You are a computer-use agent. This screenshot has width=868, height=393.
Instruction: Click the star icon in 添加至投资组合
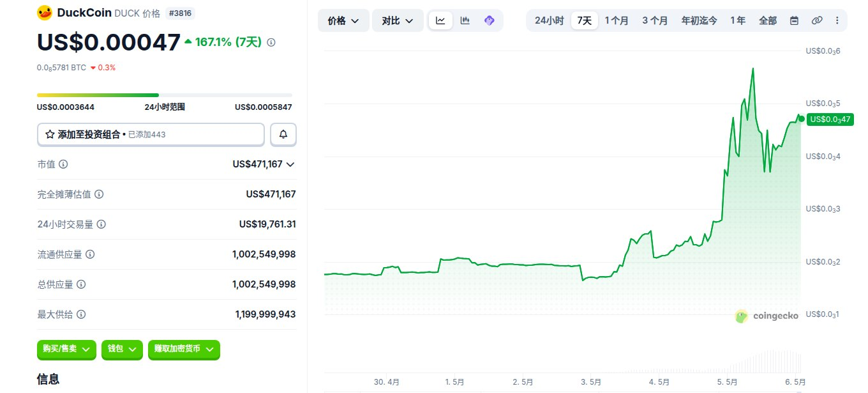pyautogui.click(x=50, y=134)
